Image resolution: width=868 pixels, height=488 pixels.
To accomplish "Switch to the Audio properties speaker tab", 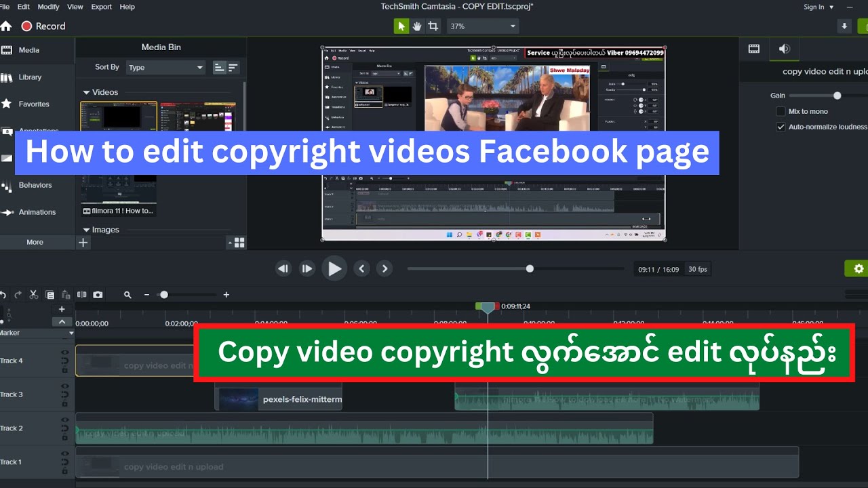I will [x=784, y=49].
